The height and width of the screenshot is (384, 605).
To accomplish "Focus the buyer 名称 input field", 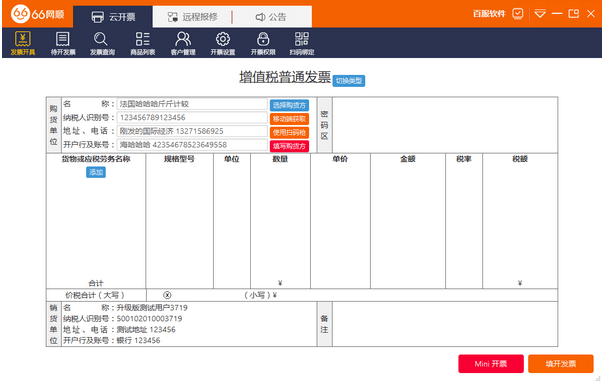I will pyautogui.click(x=192, y=104).
